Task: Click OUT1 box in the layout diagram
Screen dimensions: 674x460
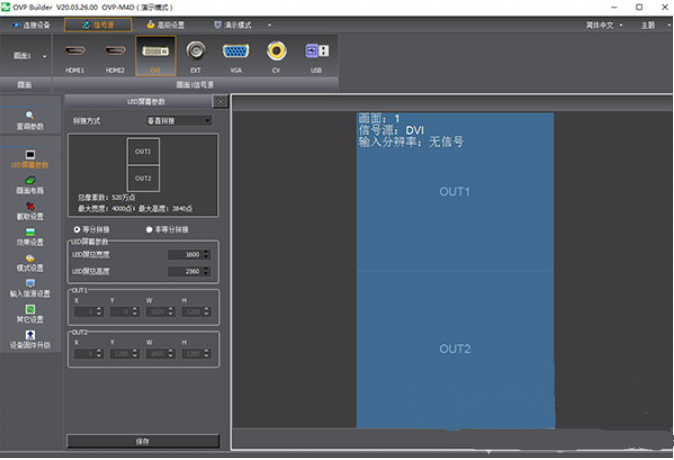Action: [143, 151]
